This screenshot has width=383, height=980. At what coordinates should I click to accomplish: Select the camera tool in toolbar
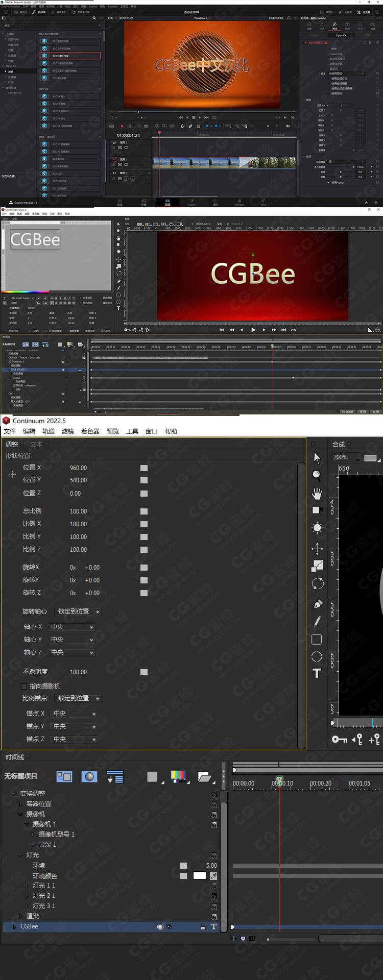point(317,510)
